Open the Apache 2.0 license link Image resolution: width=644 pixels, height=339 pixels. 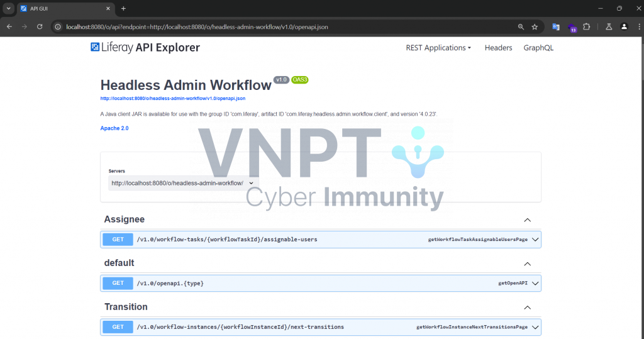114,128
